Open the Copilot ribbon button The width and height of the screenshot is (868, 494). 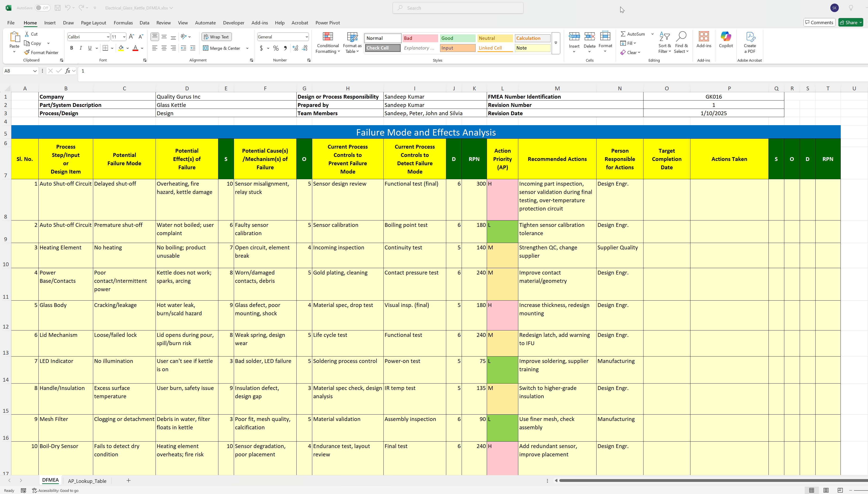tap(726, 37)
